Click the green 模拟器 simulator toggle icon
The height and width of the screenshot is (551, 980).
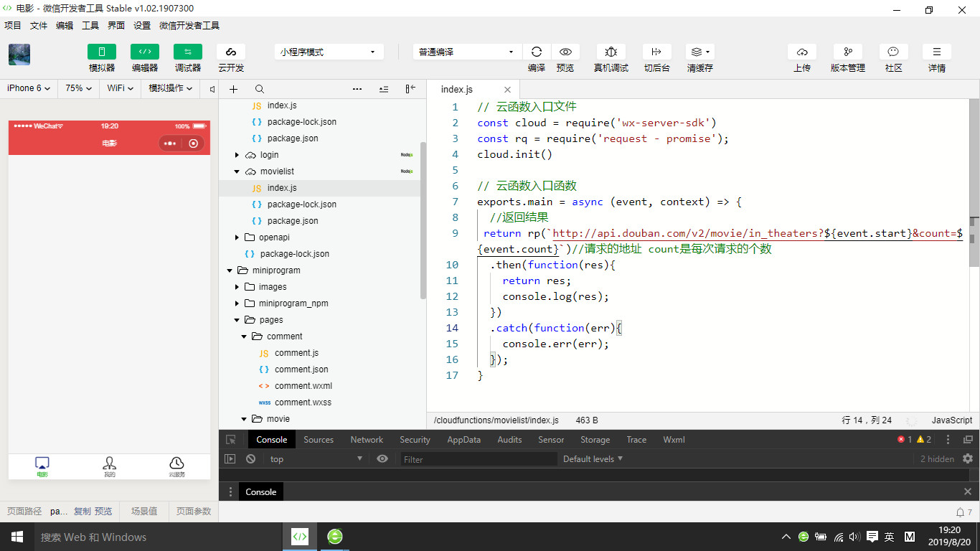[101, 52]
